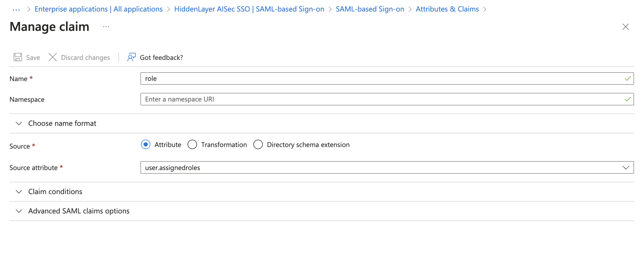Click the required asterisk icon near Source attribute
This screenshot has height=271, width=644.
click(62, 167)
